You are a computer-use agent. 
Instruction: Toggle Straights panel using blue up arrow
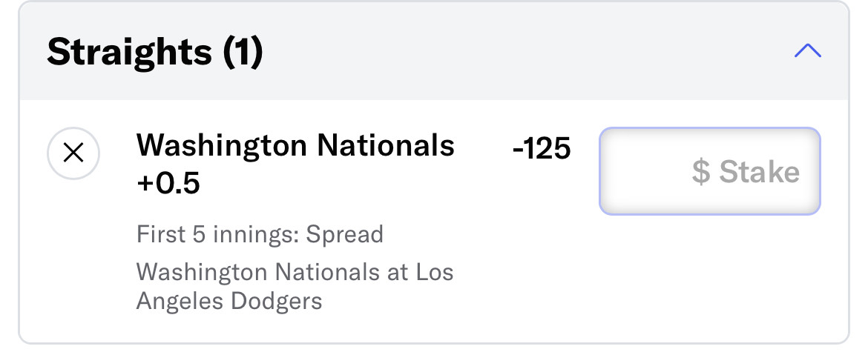coord(808,51)
